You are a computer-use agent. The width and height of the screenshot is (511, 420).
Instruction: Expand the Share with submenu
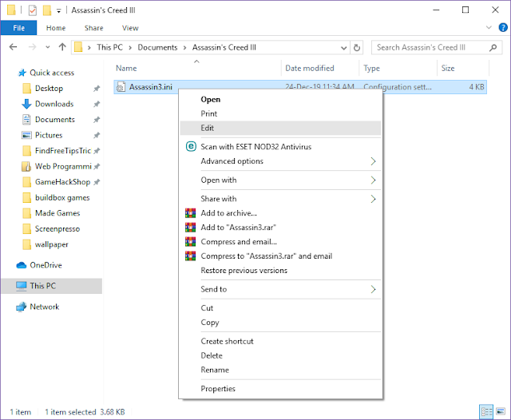(x=280, y=199)
